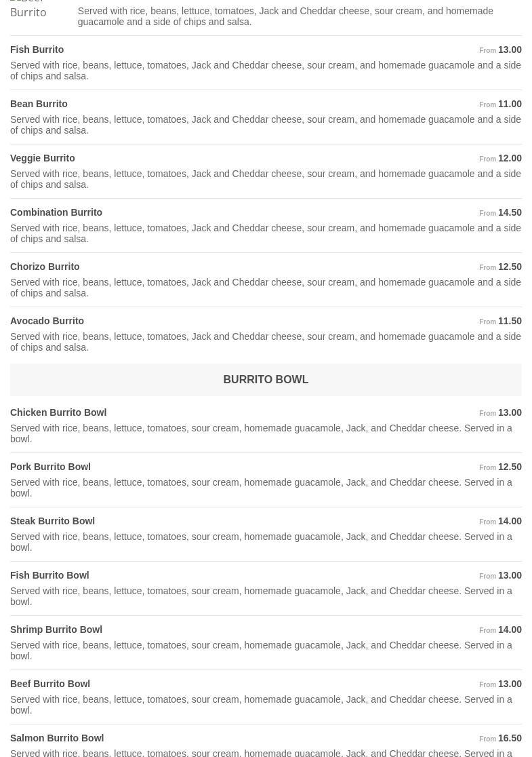Click the Beef Burrito thumbnail image
Screen dimensions: 532x757
click(28, 9)
